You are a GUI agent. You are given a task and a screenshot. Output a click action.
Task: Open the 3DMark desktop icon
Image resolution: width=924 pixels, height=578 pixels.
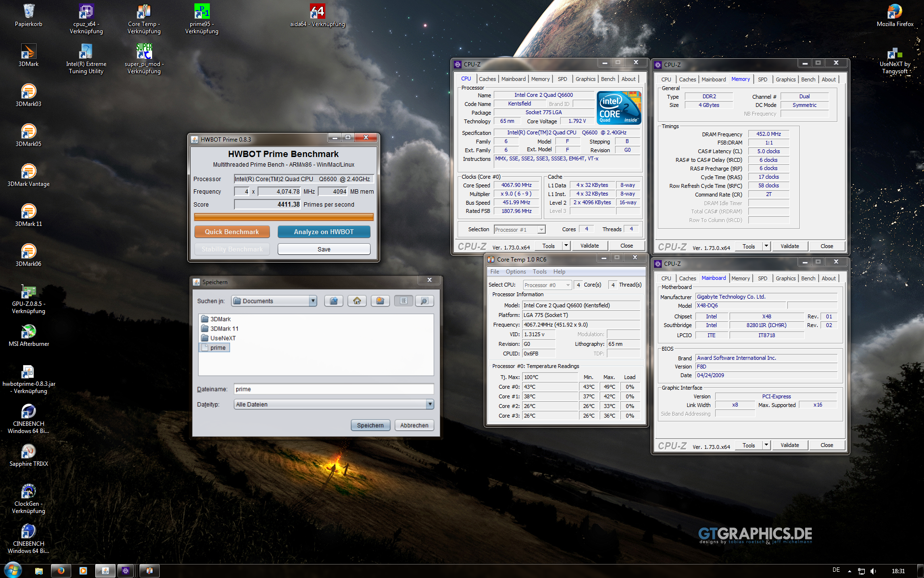28,55
